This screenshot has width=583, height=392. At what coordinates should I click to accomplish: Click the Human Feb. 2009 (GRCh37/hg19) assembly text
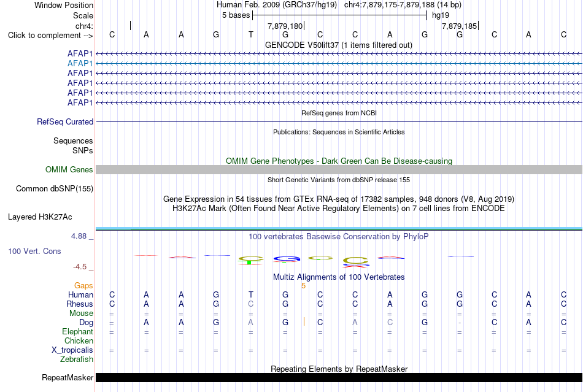[x=277, y=5]
